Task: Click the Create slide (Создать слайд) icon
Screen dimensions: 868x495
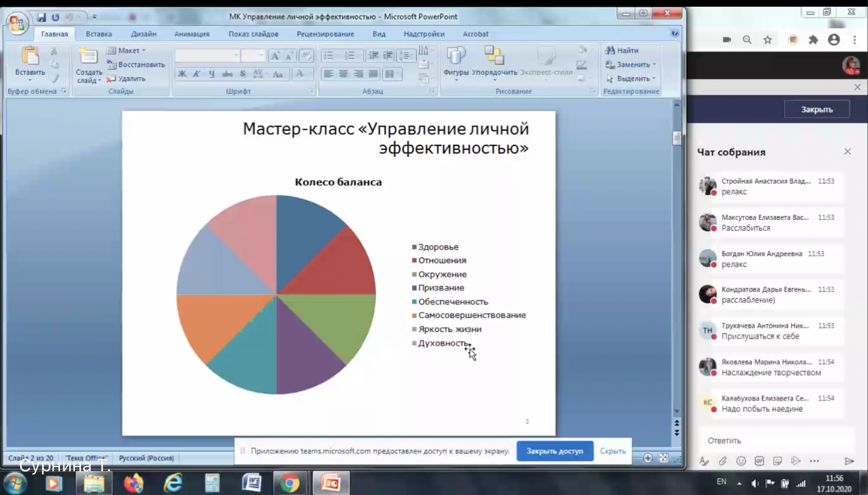Action: click(x=88, y=57)
